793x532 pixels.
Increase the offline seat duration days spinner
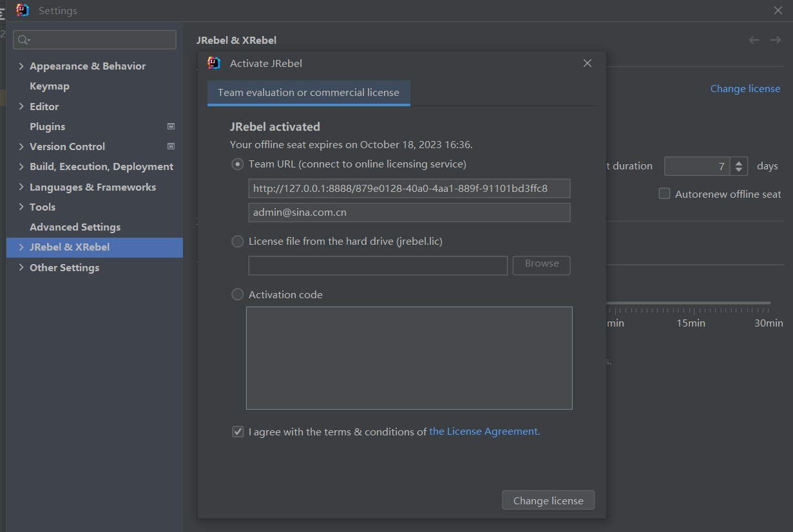tap(740, 162)
